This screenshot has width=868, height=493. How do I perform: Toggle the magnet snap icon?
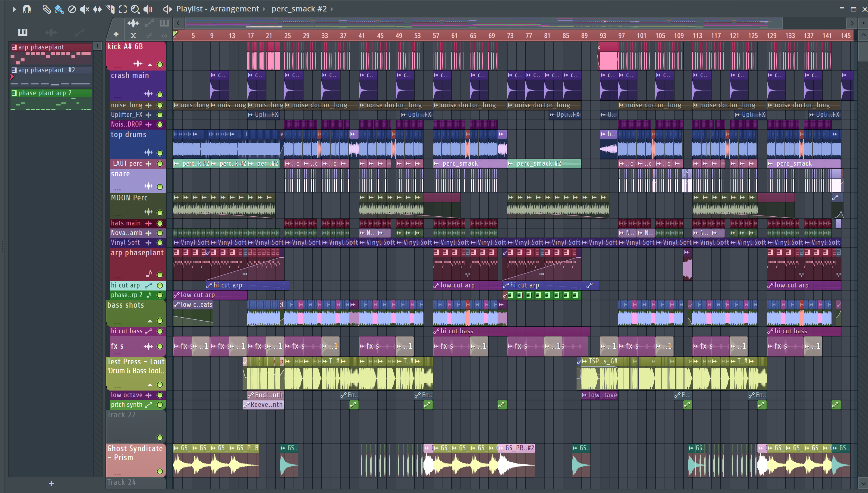27,9
